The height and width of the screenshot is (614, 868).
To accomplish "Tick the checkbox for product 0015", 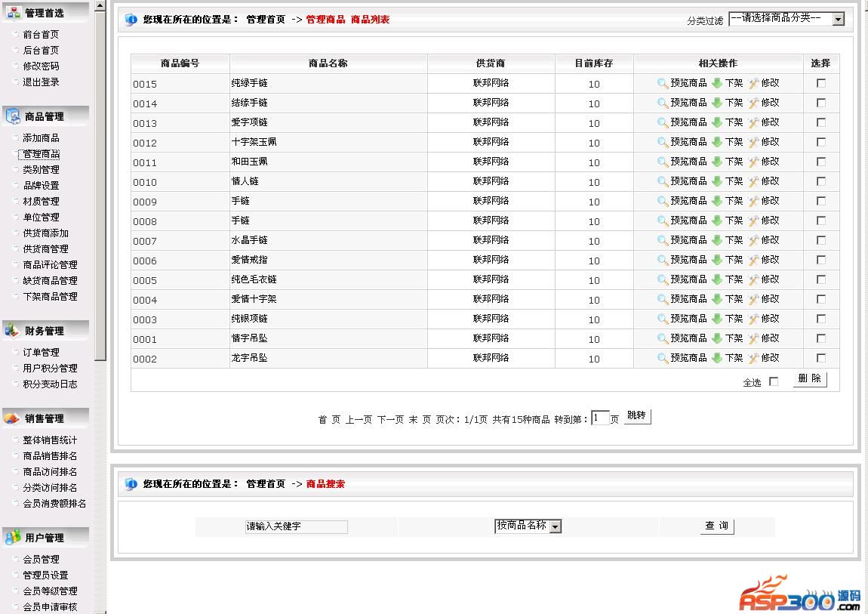I will [821, 83].
